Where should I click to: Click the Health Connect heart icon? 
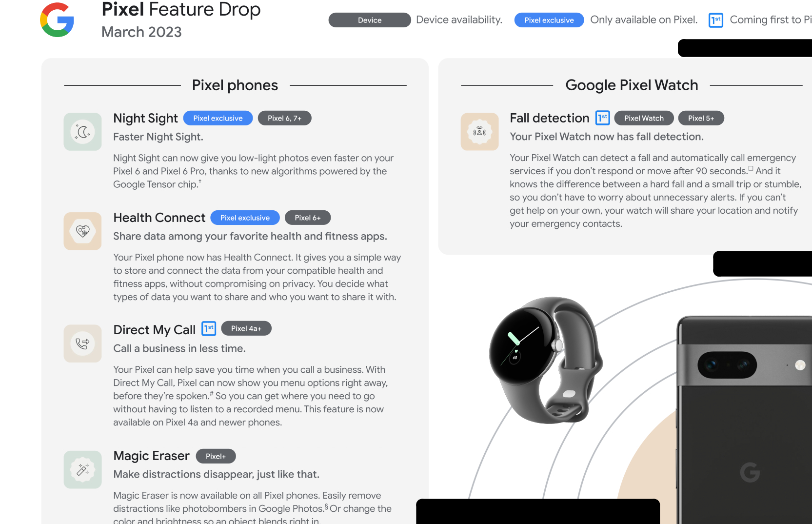click(82, 231)
